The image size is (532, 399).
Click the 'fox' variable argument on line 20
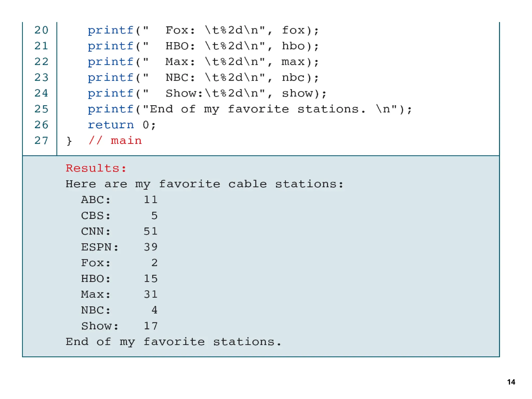click(x=293, y=30)
